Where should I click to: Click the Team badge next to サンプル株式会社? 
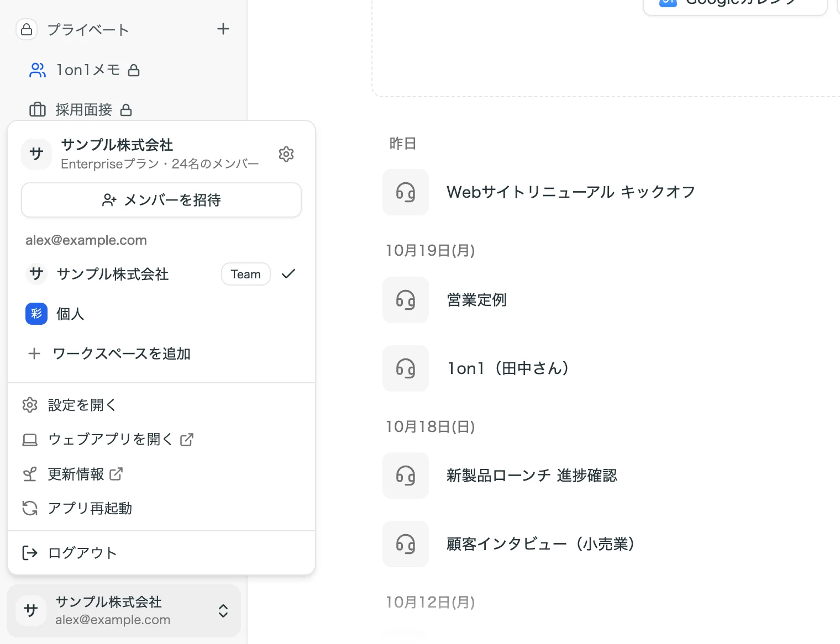(246, 274)
